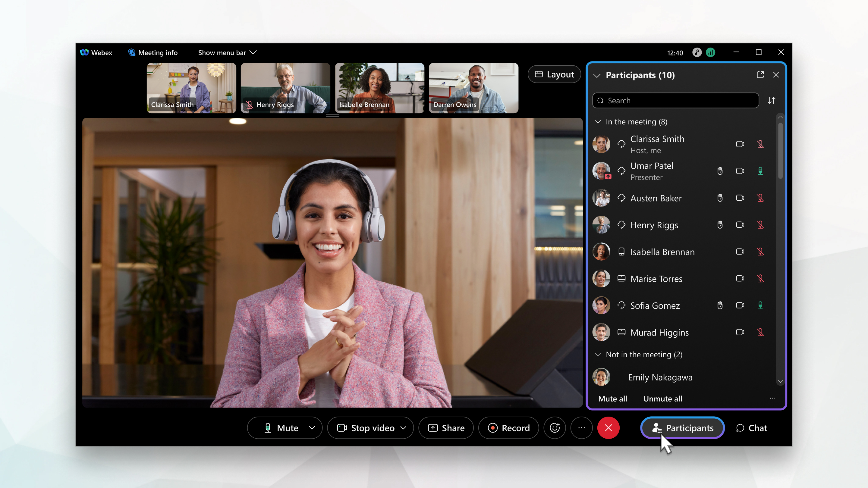Collapse the In the meeting section
Image resolution: width=868 pixels, height=488 pixels.
(x=598, y=122)
